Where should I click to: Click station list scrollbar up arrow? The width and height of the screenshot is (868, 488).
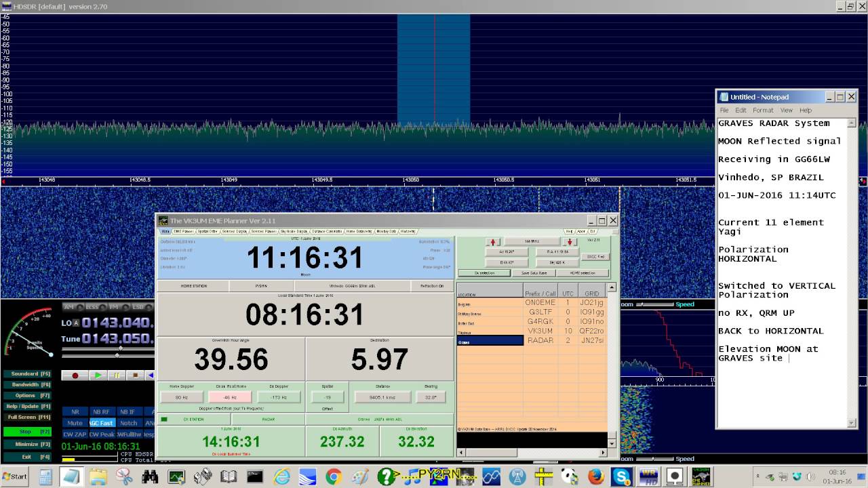point(612,287)
